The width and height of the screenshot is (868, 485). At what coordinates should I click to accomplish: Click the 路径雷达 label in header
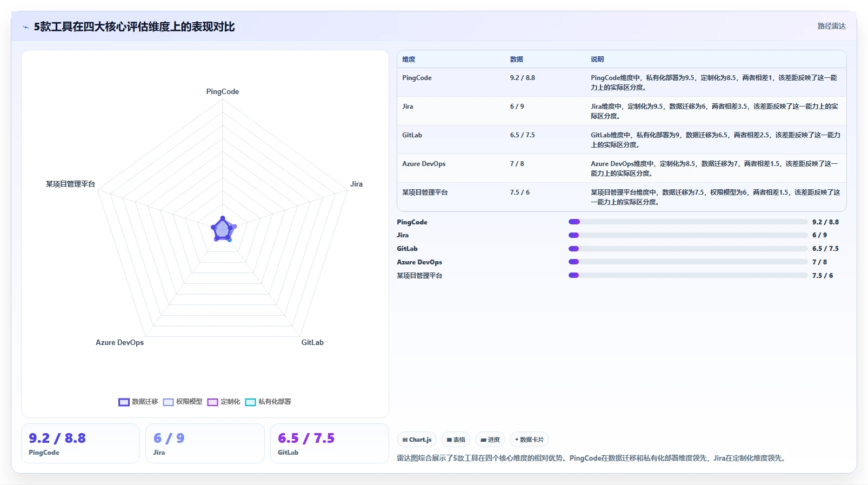click(x=831, y=26)
